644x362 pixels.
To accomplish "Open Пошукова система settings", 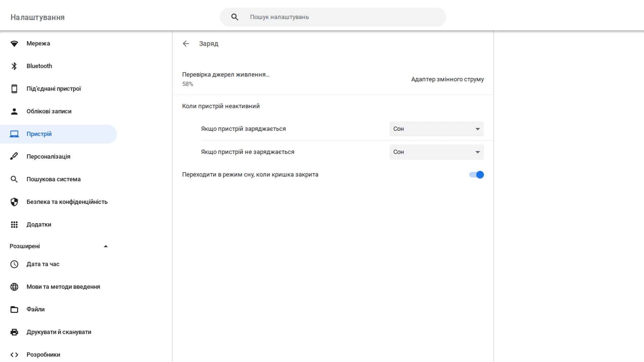I will [53, 179].
